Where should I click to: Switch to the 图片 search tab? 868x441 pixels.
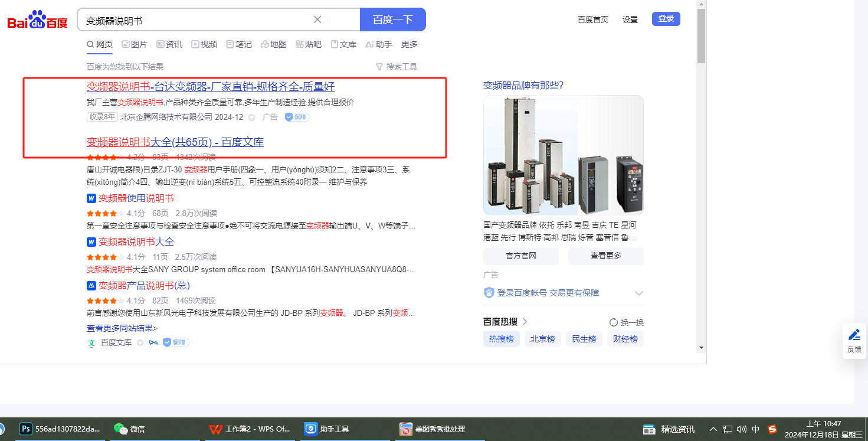coord(135,44)
